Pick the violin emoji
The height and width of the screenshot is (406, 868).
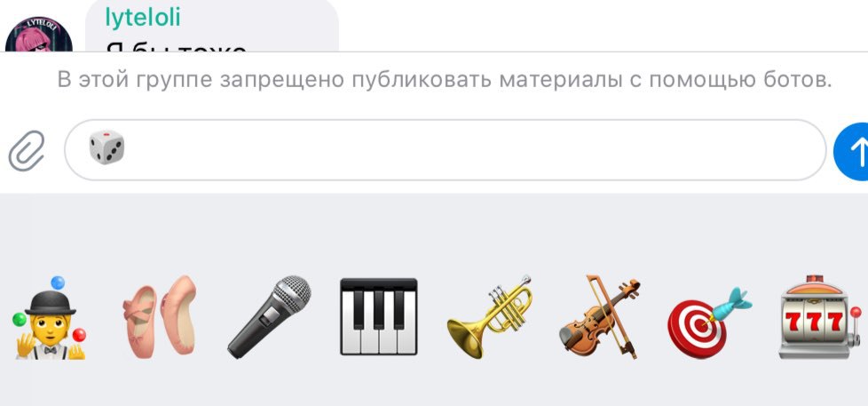600,316
